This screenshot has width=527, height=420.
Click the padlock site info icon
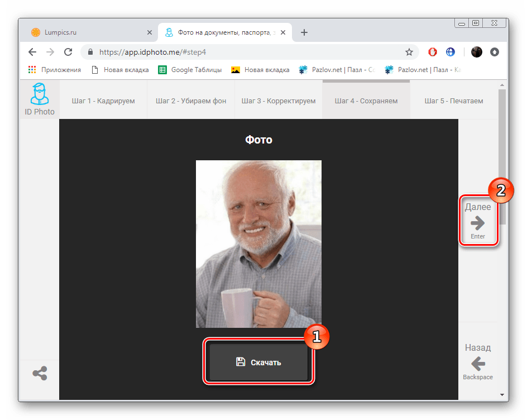90,52
